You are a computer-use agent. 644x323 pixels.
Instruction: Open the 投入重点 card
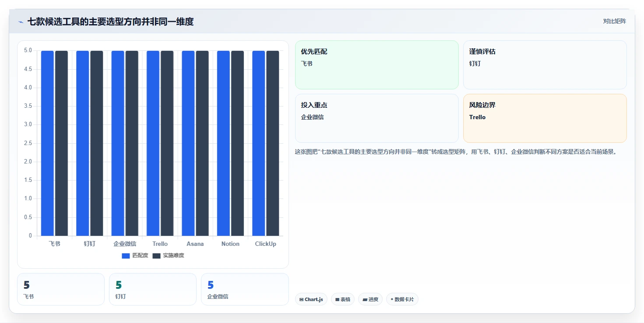pos(377,118)
